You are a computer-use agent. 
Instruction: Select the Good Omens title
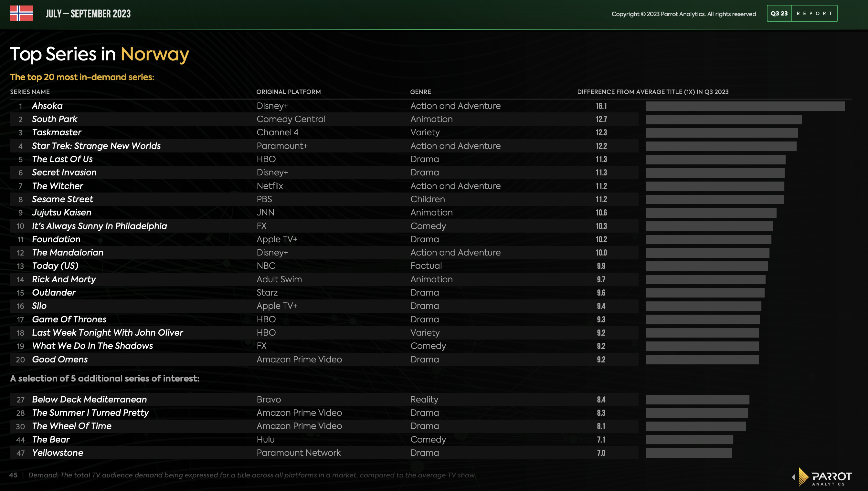60,360
